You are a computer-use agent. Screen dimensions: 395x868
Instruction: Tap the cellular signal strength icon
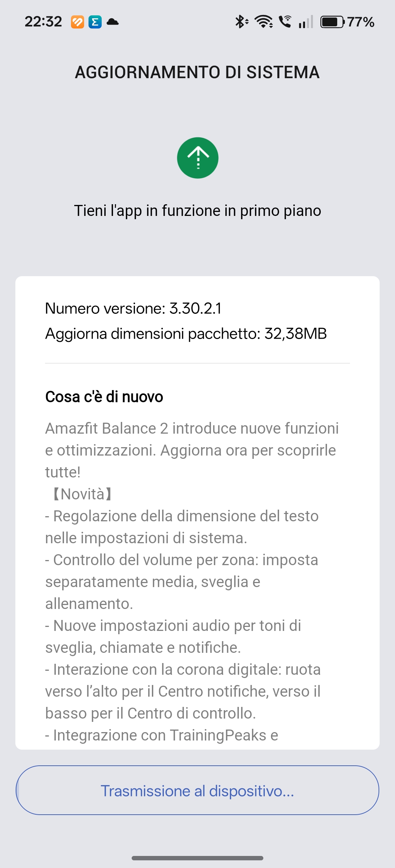click(x=306, y=22)
